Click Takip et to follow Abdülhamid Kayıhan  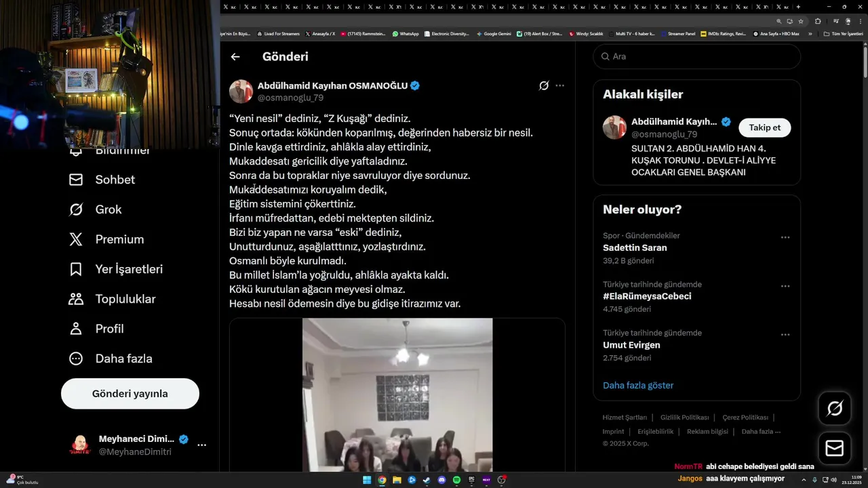(x=764, y=127)
